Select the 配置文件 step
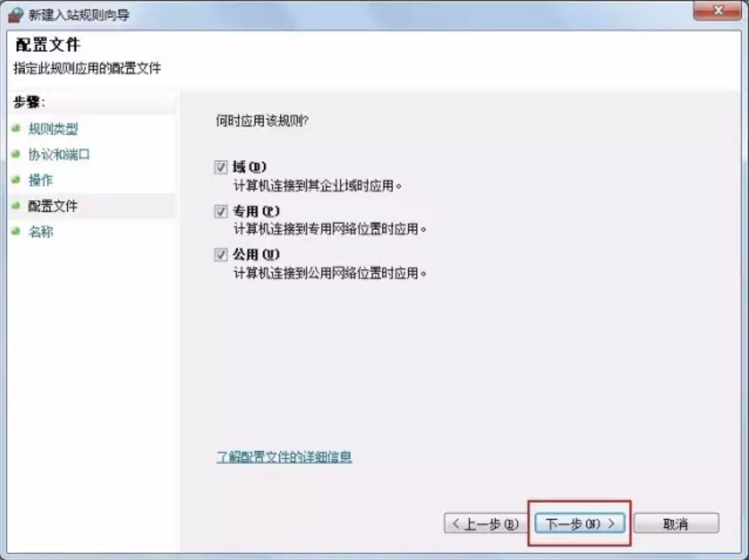The image size is (749, 560). point(53,206)
